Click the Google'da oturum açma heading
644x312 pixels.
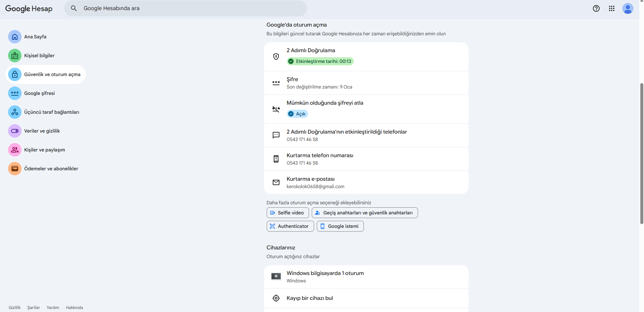click(296, 25)
